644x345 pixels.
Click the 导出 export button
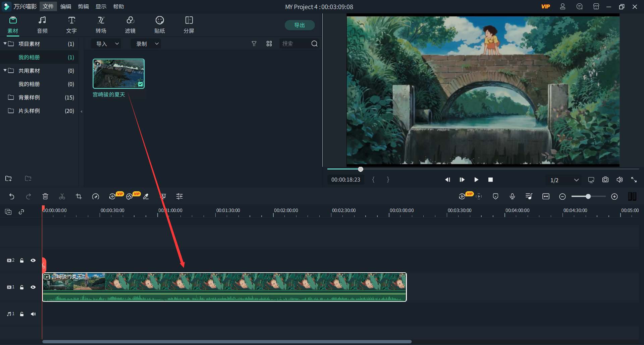[299, 25]
